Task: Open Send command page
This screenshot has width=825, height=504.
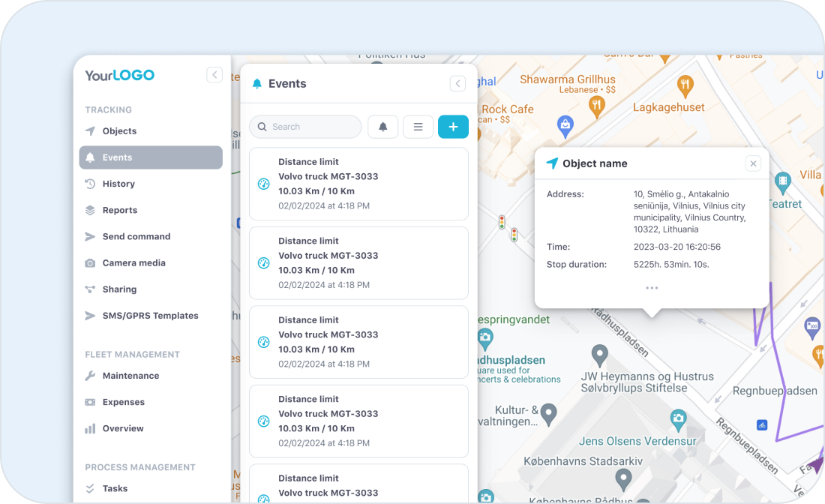Action: [x=136, y=236]
